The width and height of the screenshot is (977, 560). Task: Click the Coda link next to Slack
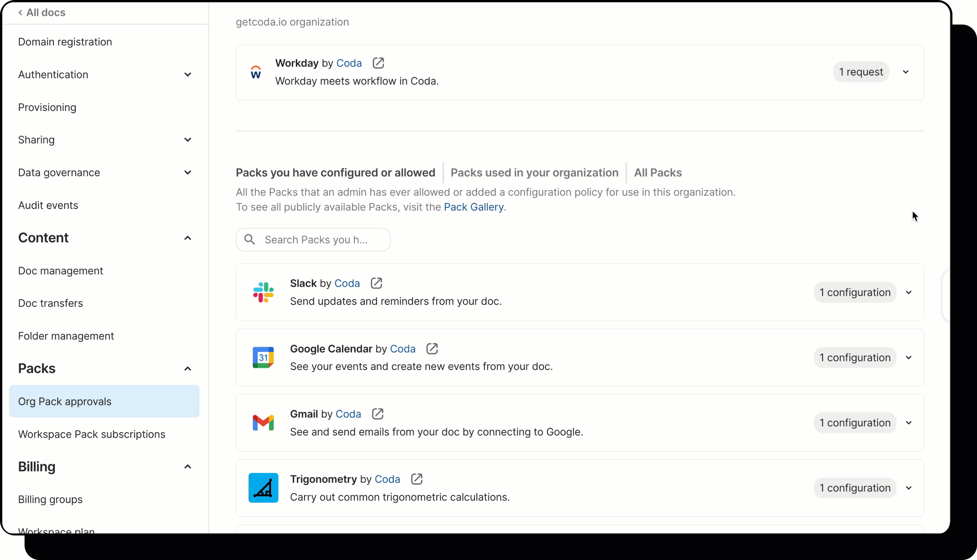pyautogui.click(x=347, y=283)
